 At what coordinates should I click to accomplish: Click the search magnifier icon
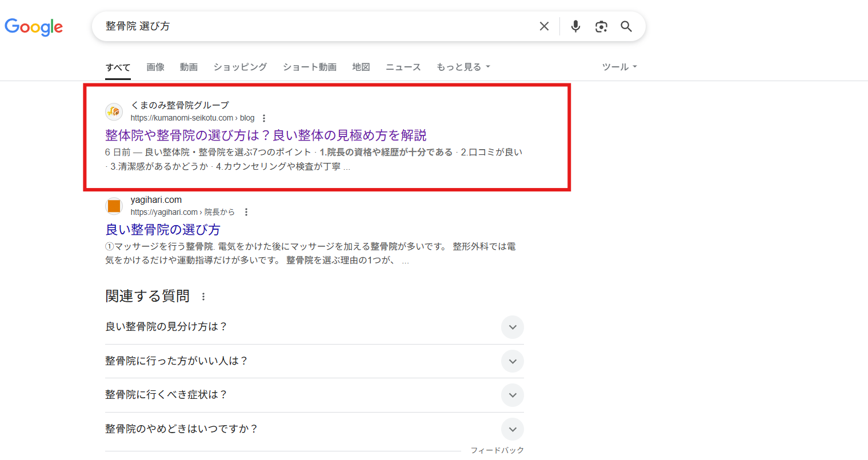pyautogui.click(x=626, y=26)
